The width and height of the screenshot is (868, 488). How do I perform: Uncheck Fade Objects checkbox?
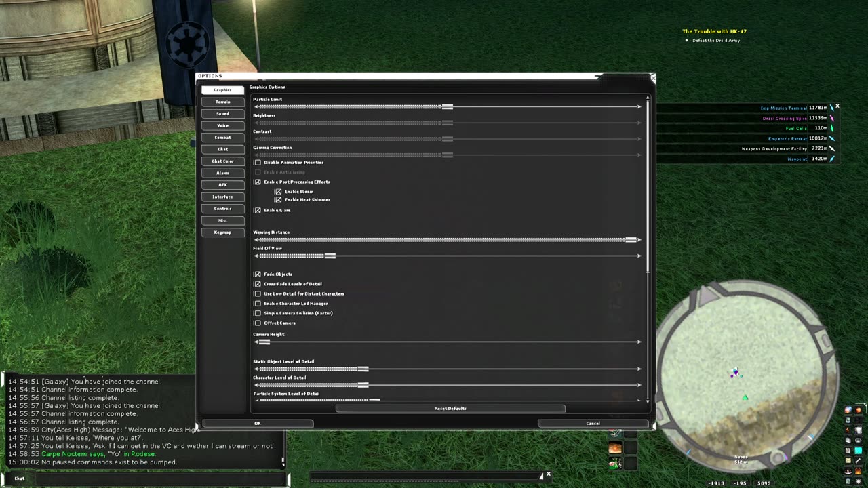tap(257, 274)
